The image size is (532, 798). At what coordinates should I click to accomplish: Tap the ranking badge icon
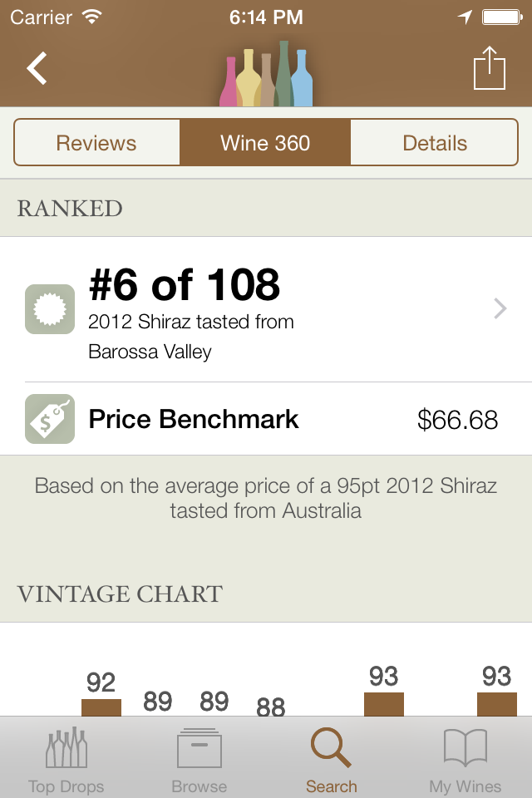pyautogui.click(x=48, y=308)
